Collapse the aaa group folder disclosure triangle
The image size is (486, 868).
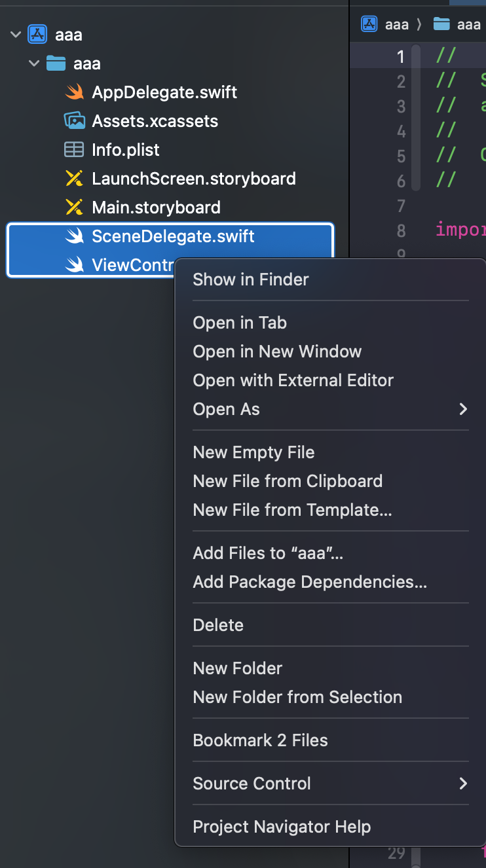[34, 63]
